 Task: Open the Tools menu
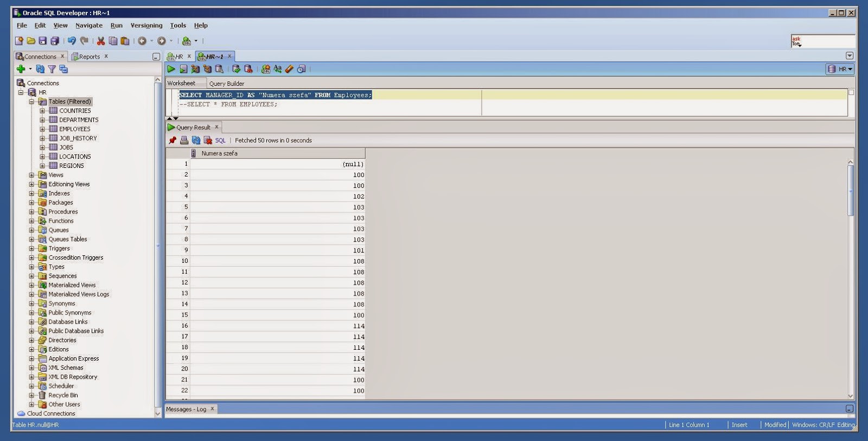pyautogui.click(x=178, y=26)
